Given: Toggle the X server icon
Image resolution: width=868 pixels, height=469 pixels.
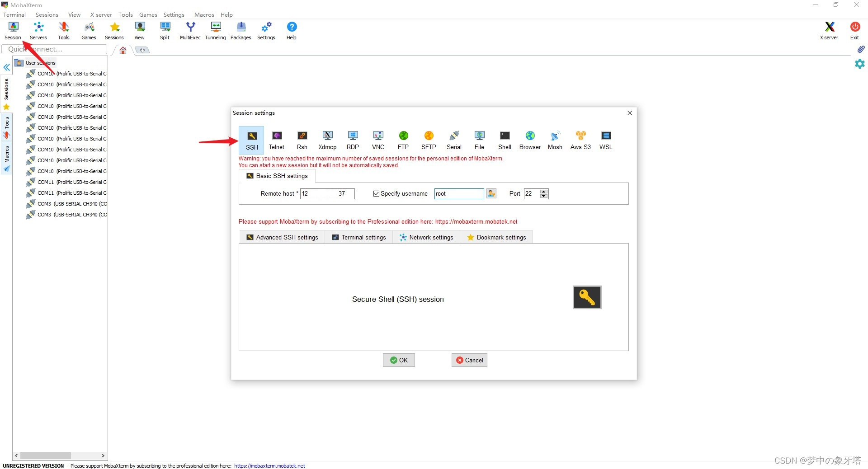Looking at the screenshot, I should point(829,31).
